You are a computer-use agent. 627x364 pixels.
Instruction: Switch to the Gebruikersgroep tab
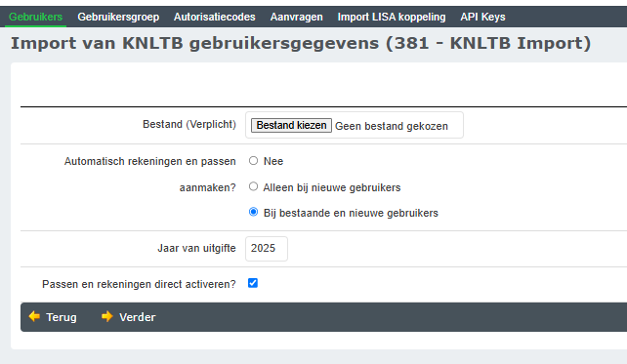point(118,17)
